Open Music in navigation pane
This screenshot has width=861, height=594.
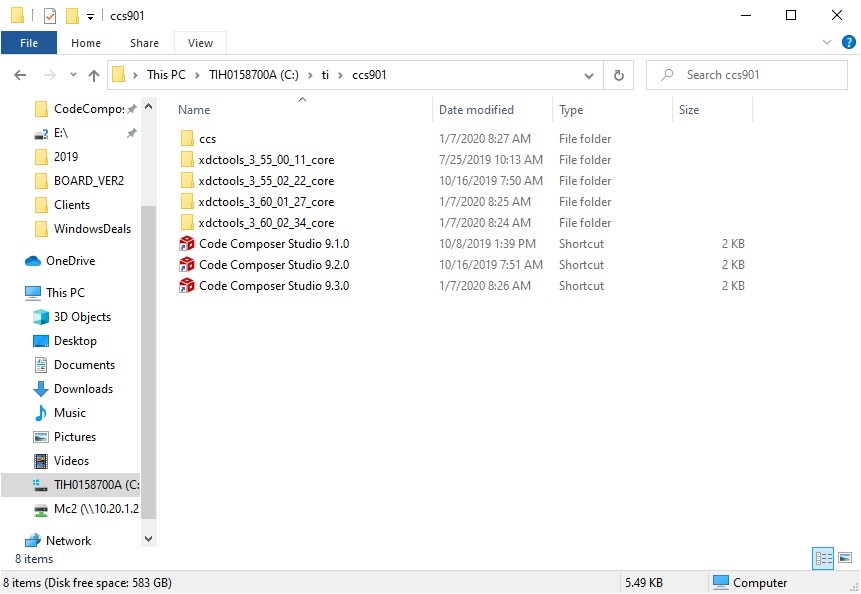tap(59, 413)
